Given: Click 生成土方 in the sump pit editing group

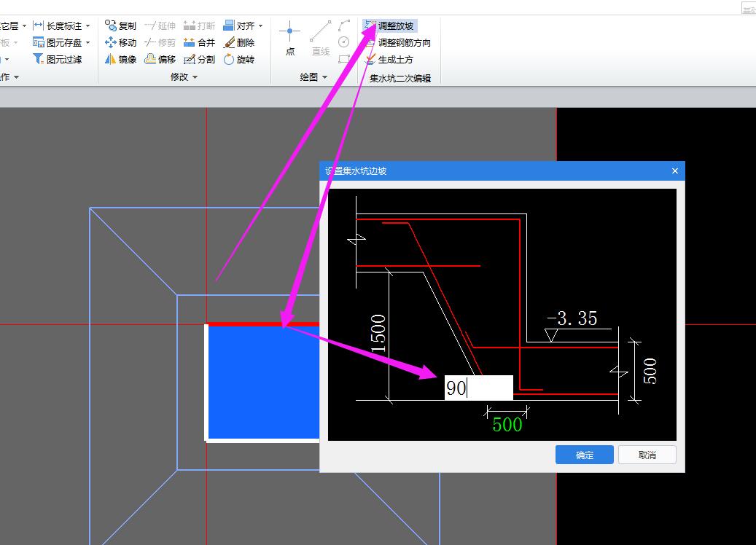Looking at the screenshot, I should [x=394, y=60].
